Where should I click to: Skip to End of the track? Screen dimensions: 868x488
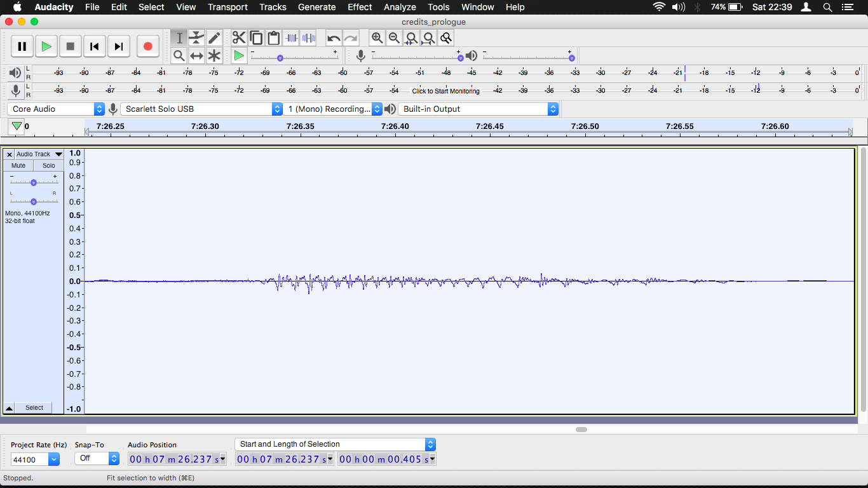(x=119, y=46)
